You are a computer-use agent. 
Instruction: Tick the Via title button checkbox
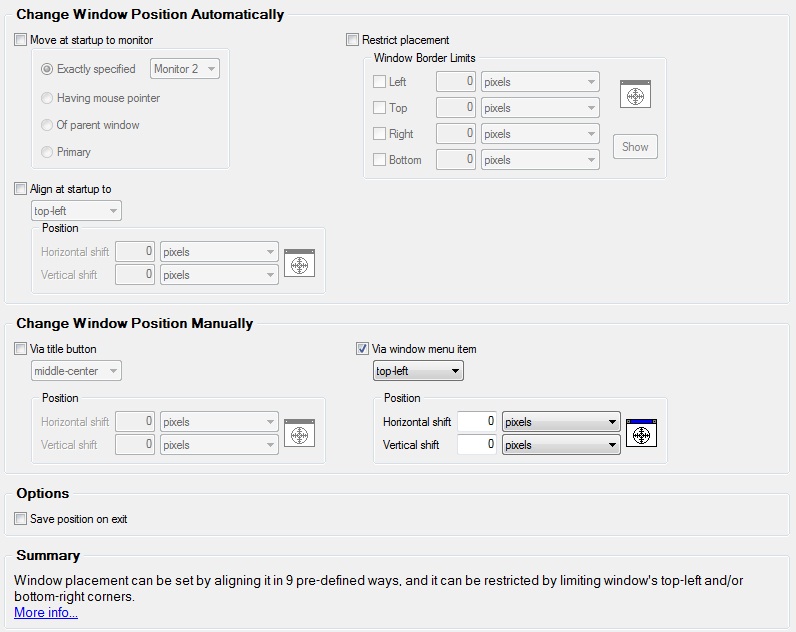pyautogui.click(x=20, y=349)
